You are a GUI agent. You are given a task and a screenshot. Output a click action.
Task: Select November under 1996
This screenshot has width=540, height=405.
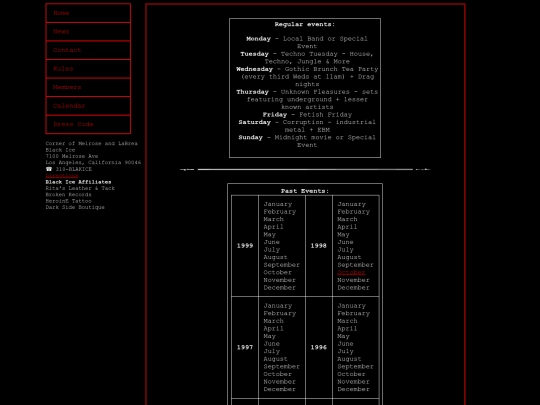pos(353,382)
